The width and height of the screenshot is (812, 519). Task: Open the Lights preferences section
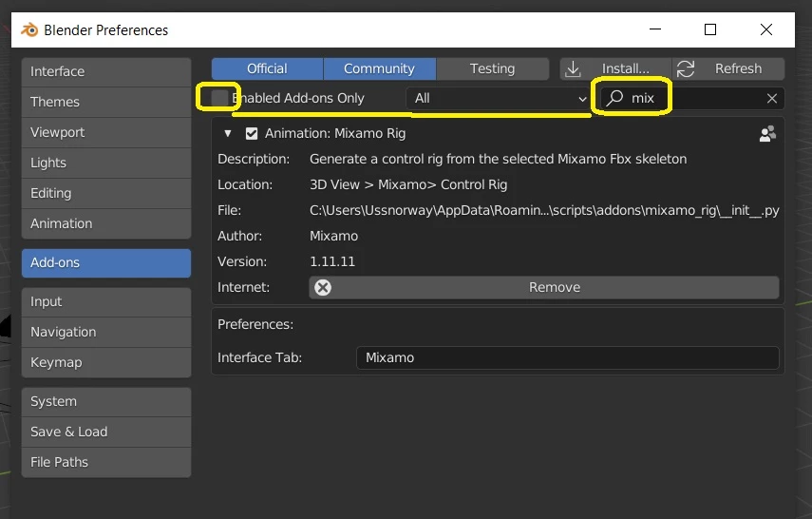[106, 163]
